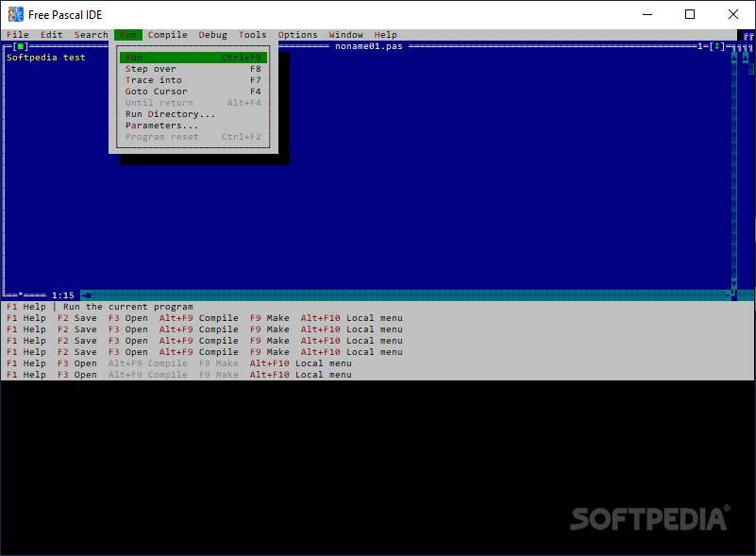Click the greyed Until return entry
This screenshot has height=556, width=756.
193,103
